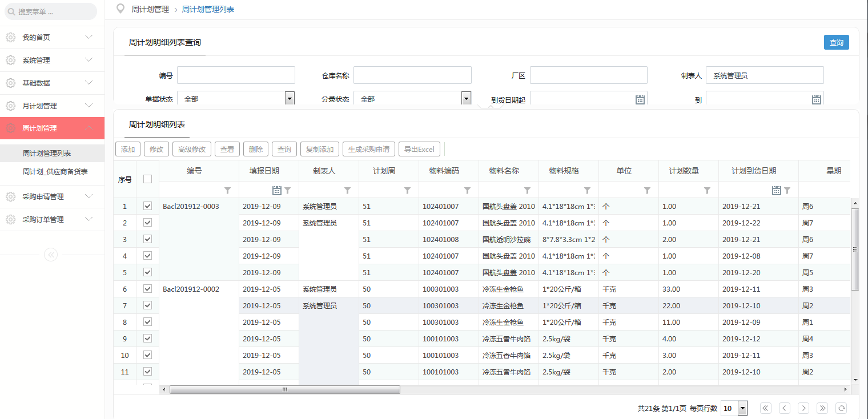Expand the 基础数据 menu chevron
Image resolution: width=868 pixels, height=419 pixels.
[89, 83]
